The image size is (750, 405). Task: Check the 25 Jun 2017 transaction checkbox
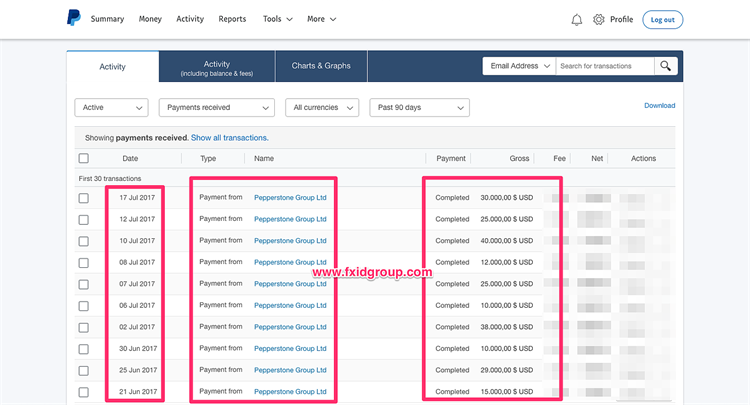pyautogui.click(x=84, y=371)
